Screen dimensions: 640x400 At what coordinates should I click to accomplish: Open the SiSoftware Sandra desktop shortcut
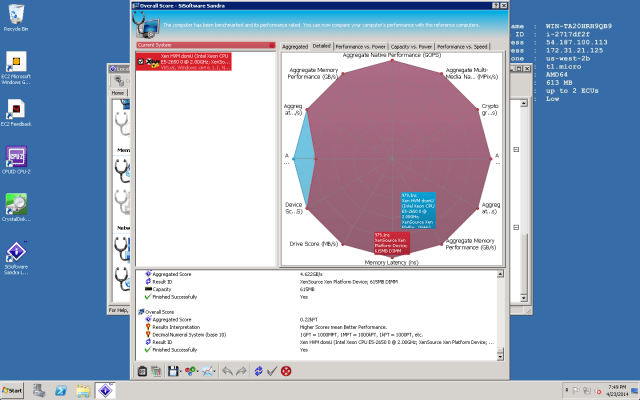(x=16, y=258)
